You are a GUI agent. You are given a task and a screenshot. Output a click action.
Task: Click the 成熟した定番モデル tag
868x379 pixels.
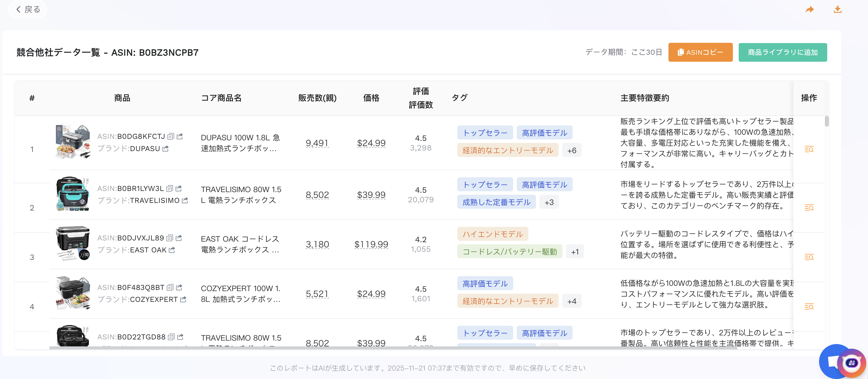tap(496, 202)
